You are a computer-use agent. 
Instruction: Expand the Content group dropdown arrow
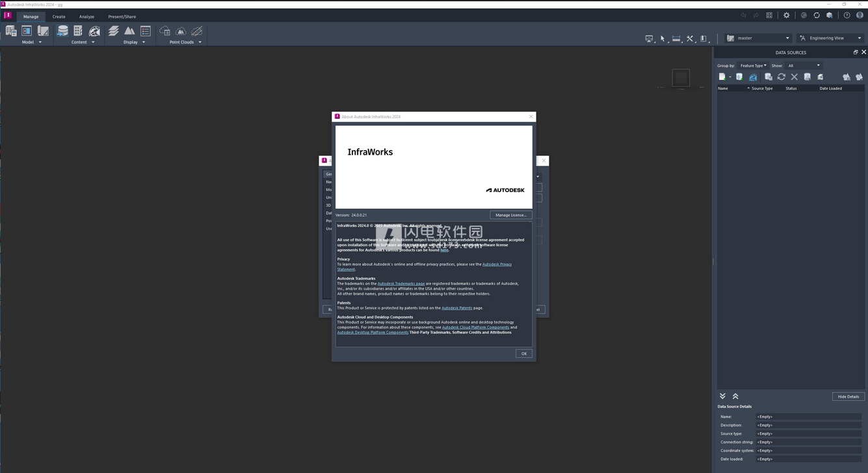pyautogui.click(x=93, y=42)
